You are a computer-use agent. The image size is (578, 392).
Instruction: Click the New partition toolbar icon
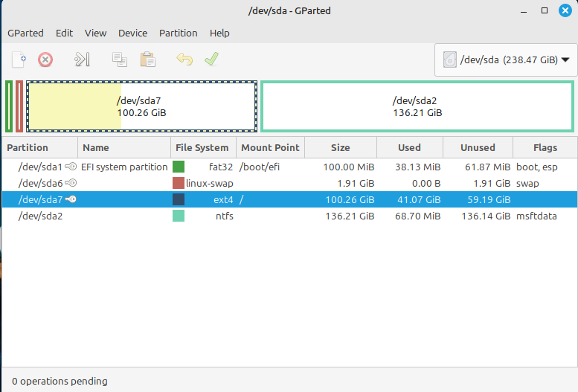click(x=19, y=60)
